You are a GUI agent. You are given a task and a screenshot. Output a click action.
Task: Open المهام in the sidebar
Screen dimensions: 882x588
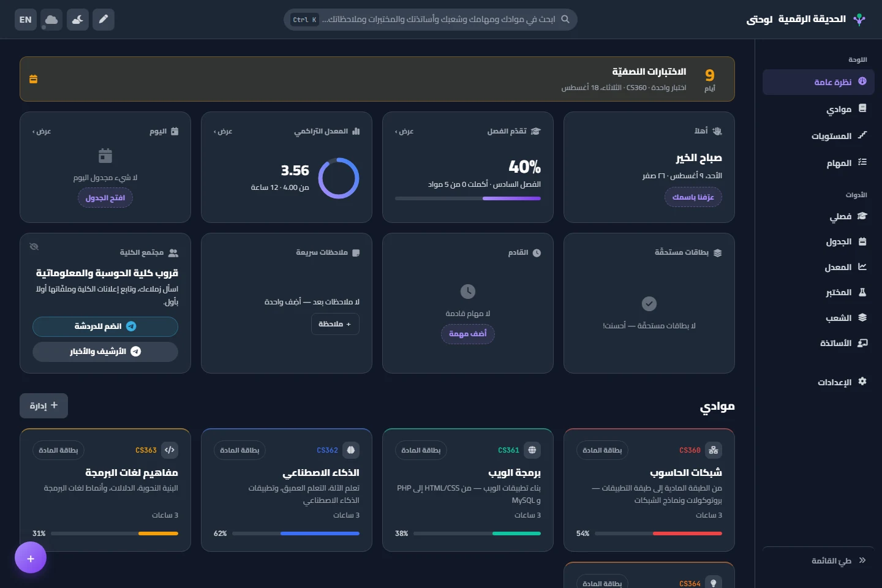818,163
